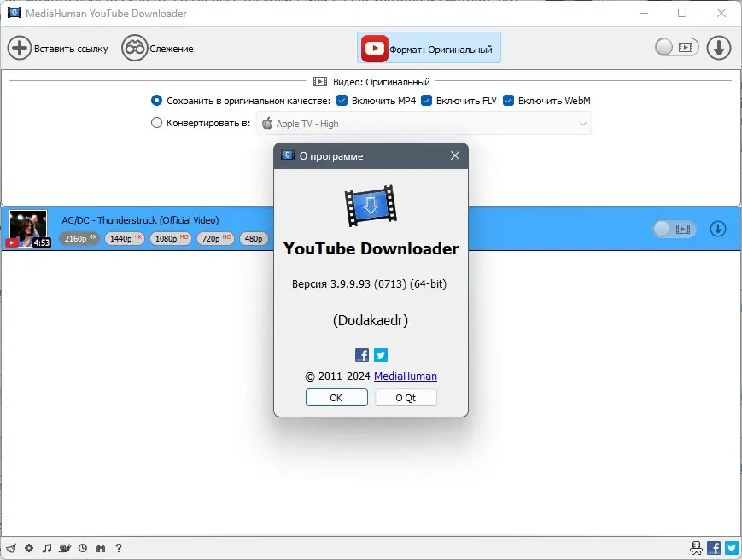Screen dimensions: 742x560
Task: Expand the Apple TV - High dropdown
Action: (x=424, y=124)
